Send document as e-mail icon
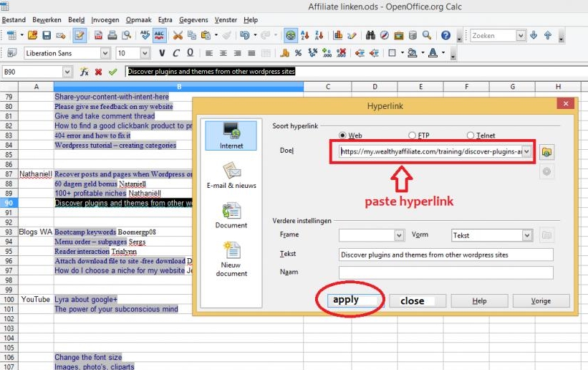The width and height of the screenshot is (588, 370). (x=61, y=35)
